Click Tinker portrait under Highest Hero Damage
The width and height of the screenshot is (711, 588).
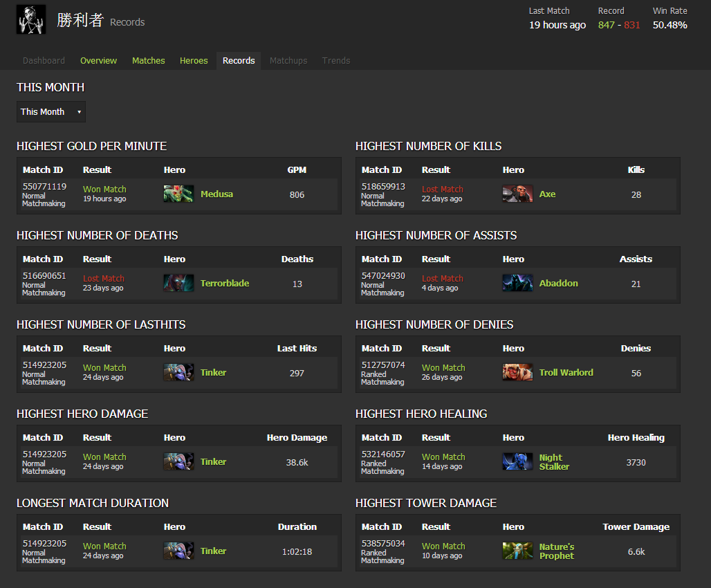pos(178,462)
